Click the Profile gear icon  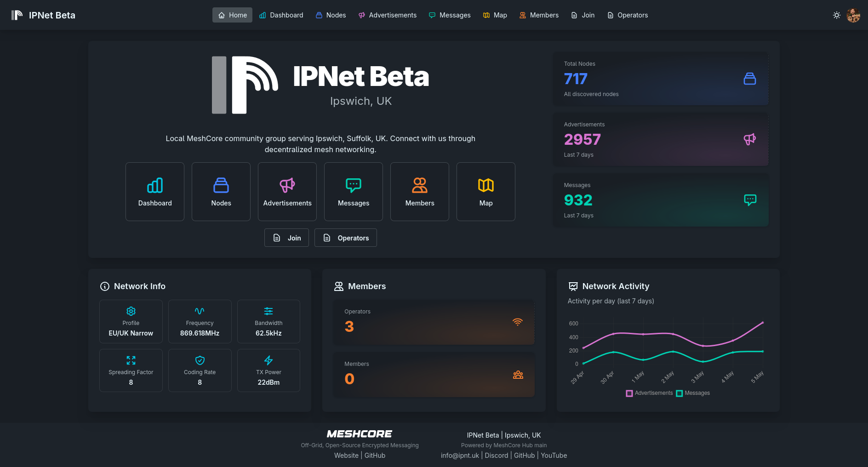(x=131, y=311)
